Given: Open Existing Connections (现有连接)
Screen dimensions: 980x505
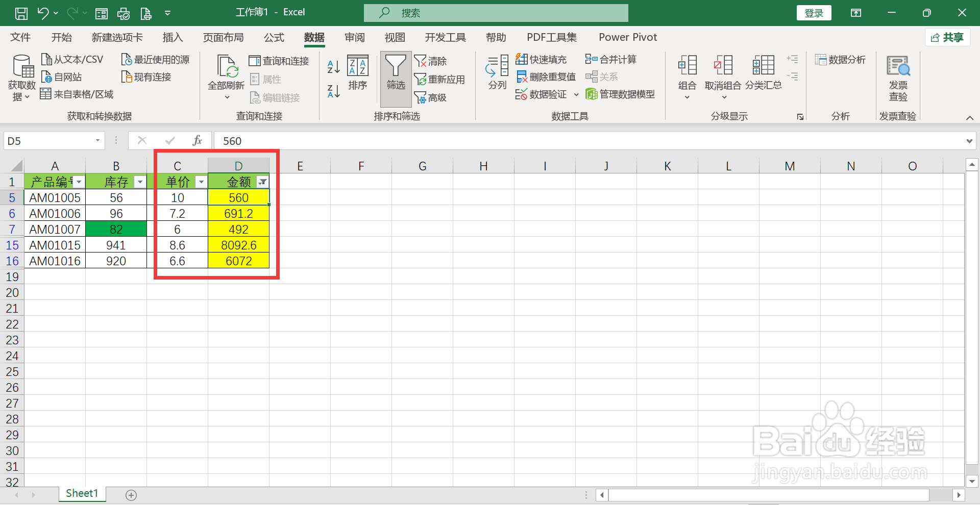Looking at the screenshot, I should [x=146, y=77].
